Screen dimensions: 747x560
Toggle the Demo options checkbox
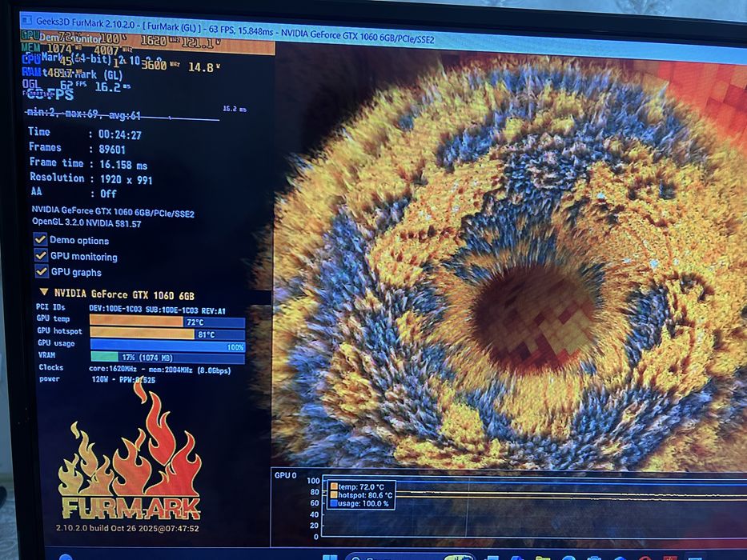[x=40, y=239]
